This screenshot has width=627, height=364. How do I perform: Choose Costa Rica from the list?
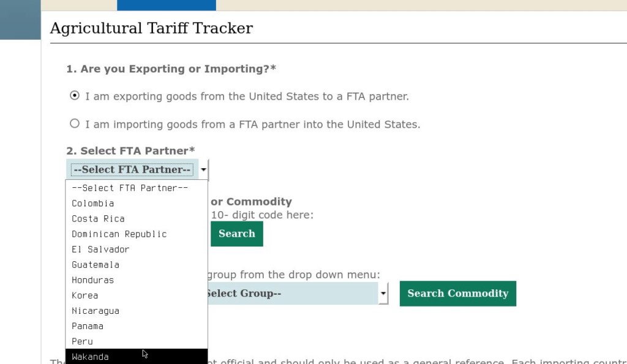pos(98,218)
